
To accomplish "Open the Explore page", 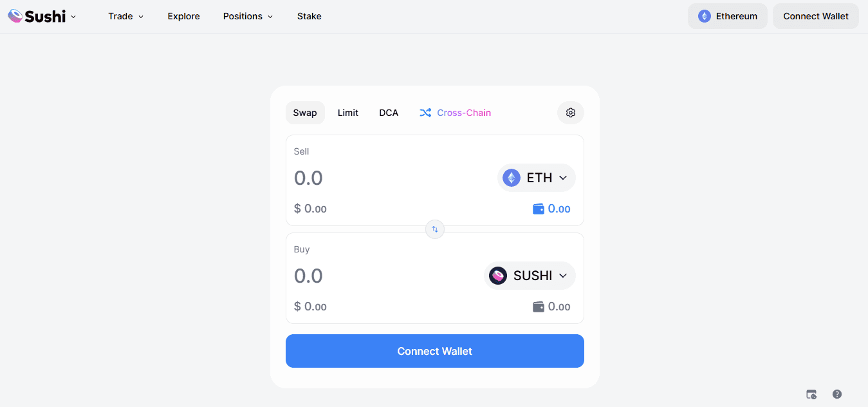I will [184, 16].
